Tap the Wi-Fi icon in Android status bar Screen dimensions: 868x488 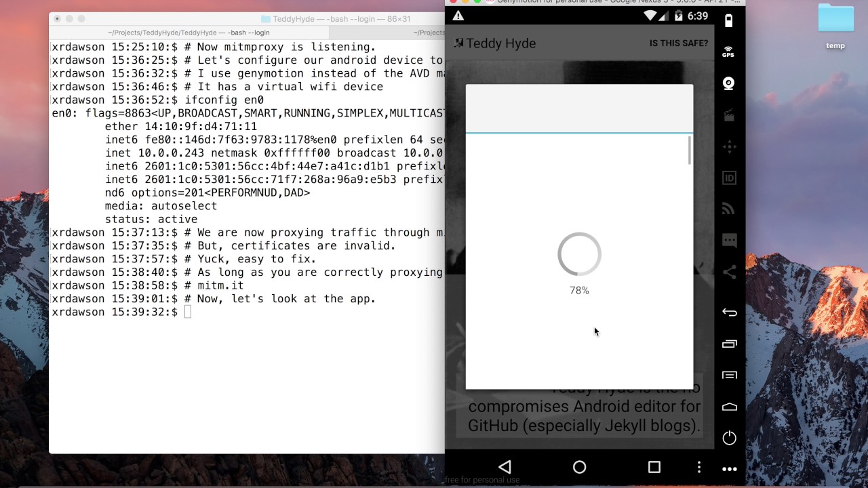(650, 16)
